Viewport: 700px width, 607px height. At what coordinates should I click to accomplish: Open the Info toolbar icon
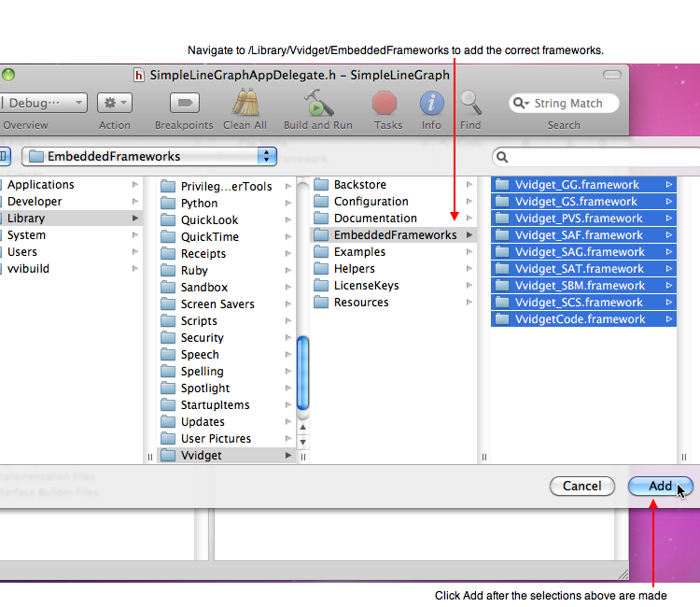point(432,103)
